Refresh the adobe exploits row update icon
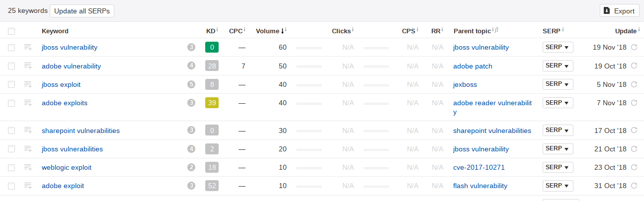This screenshot has height=201, width=644. pyautogui.click(x=634, y=103)
